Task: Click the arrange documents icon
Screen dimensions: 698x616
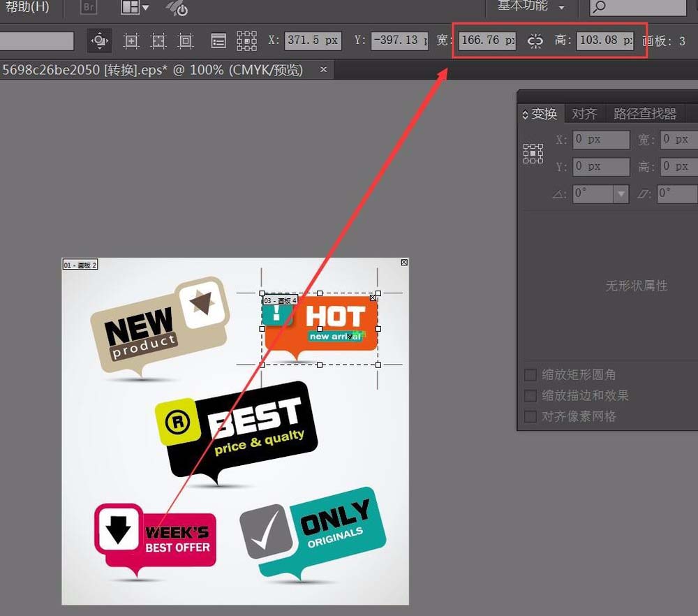Action: coord(131,8)
